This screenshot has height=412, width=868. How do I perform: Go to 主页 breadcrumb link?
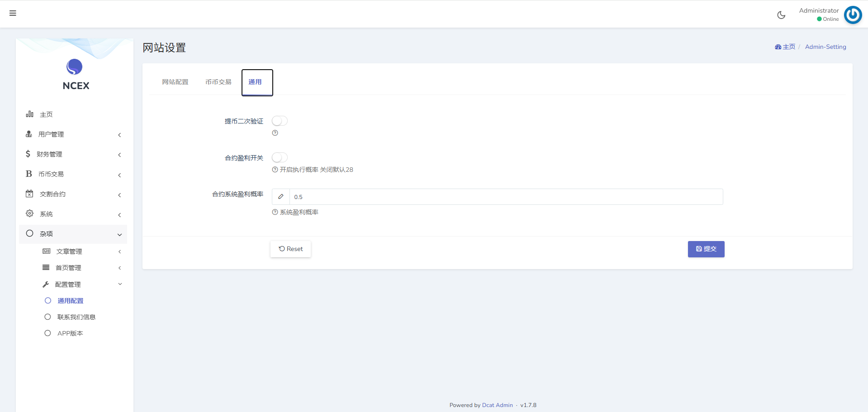tap(789, 47)
